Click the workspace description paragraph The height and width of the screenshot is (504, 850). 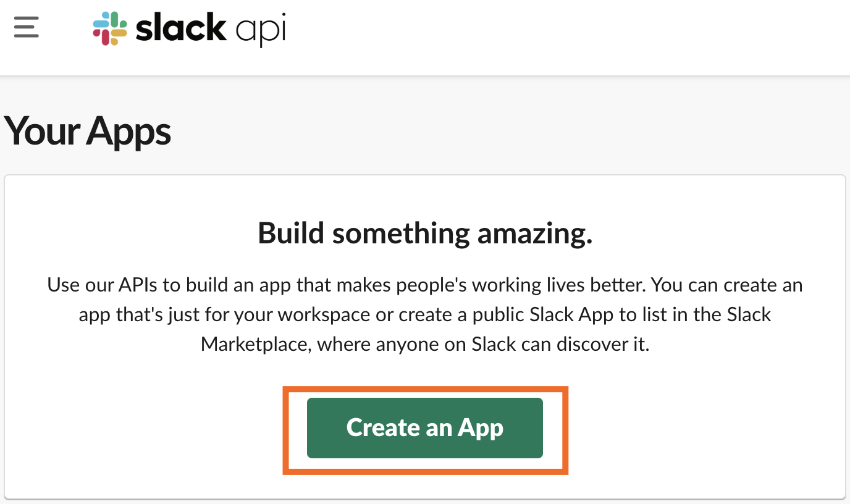[x=424, y=314]
